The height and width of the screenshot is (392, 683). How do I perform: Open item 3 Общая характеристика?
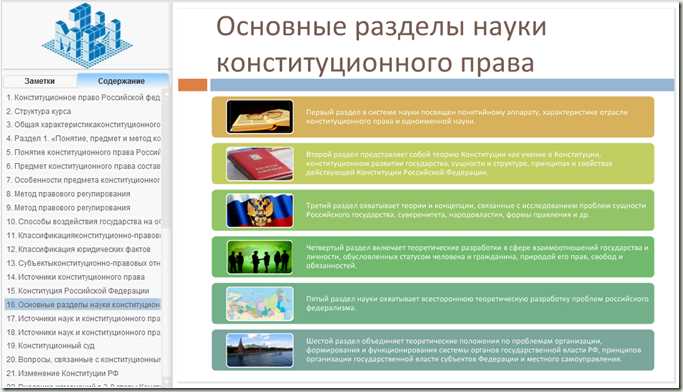pos(83,125)
